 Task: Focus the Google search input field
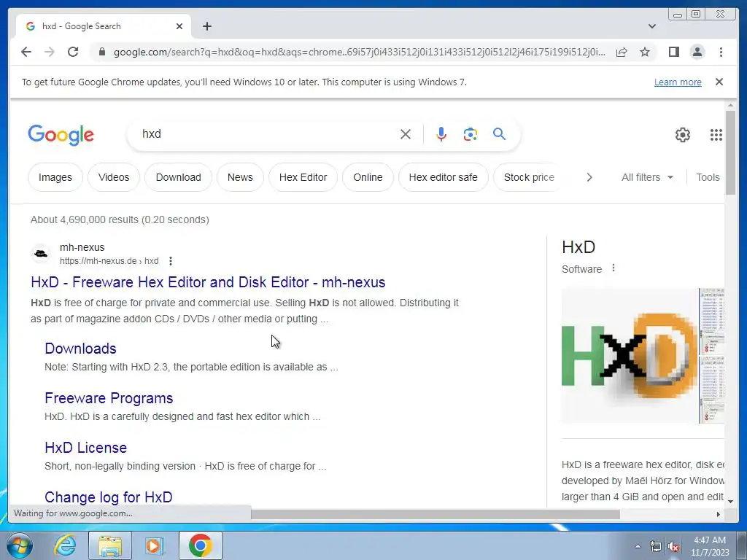267,134
